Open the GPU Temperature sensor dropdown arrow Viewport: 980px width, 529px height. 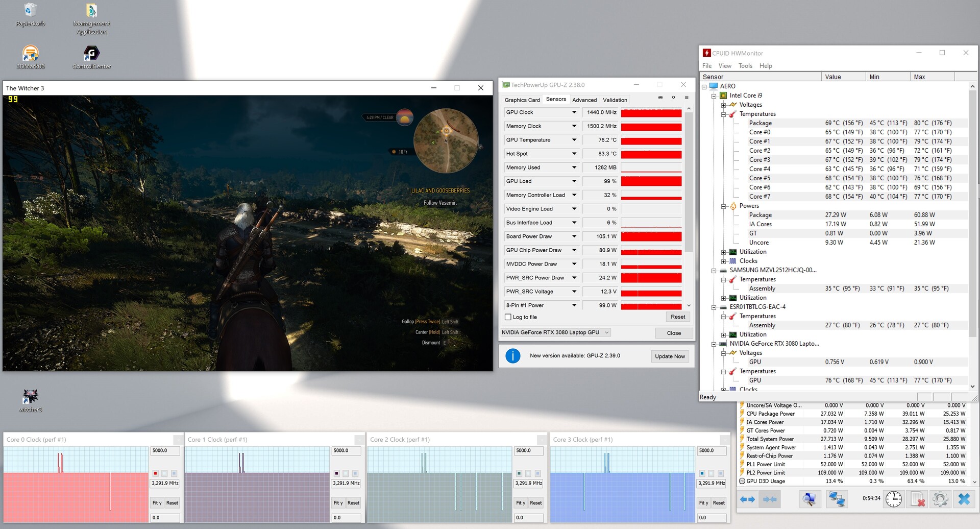574,140
